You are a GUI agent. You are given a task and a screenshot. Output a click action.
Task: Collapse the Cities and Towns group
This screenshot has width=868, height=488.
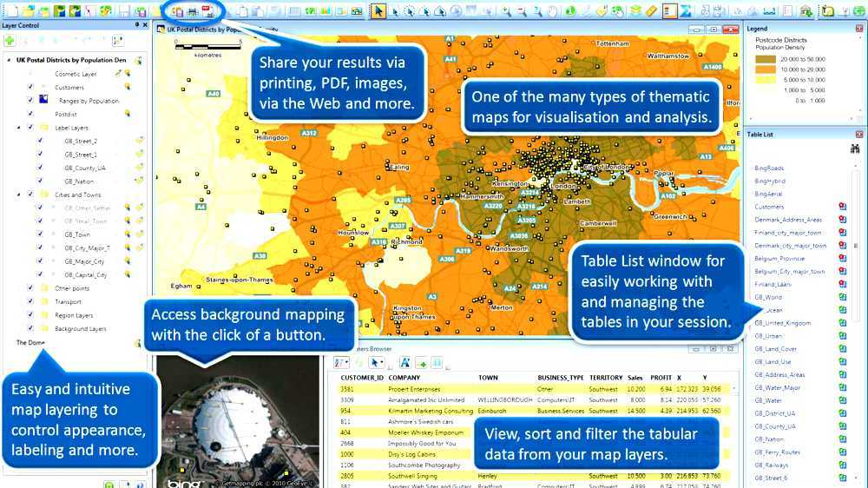click(19, 195)
